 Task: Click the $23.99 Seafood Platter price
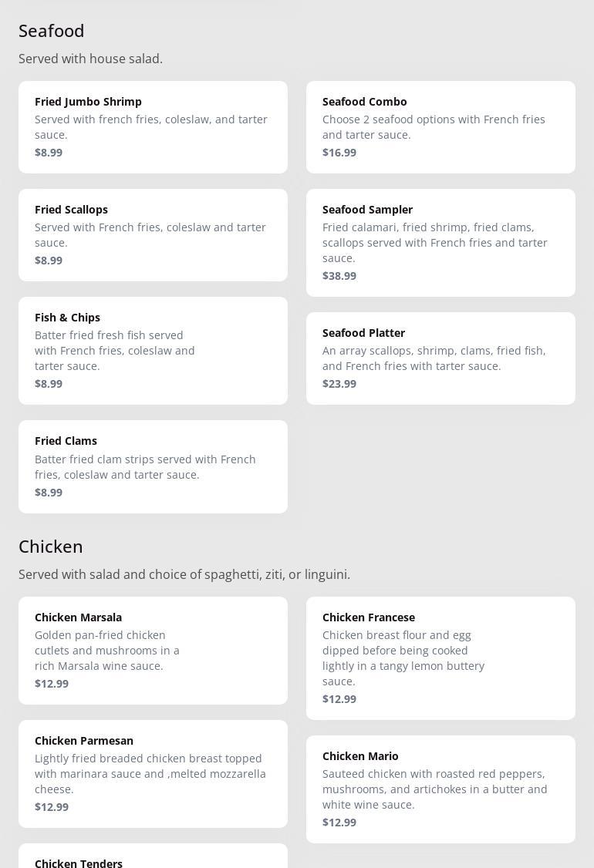pyautogui.click(x=339, y=384)
